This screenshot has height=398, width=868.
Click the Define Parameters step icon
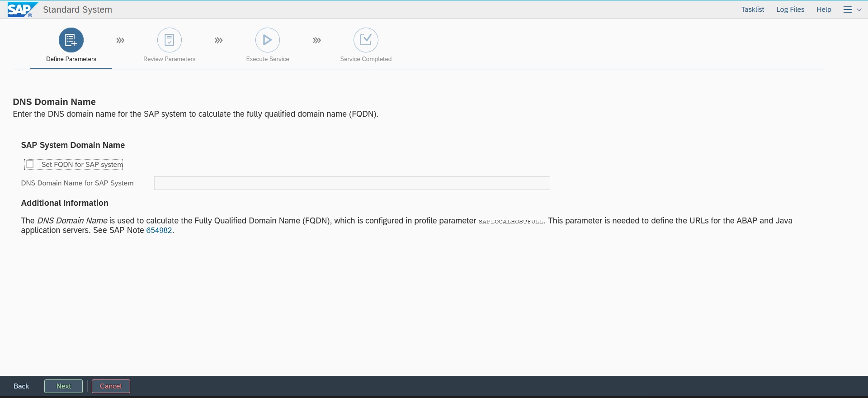(x=71, y=40)
